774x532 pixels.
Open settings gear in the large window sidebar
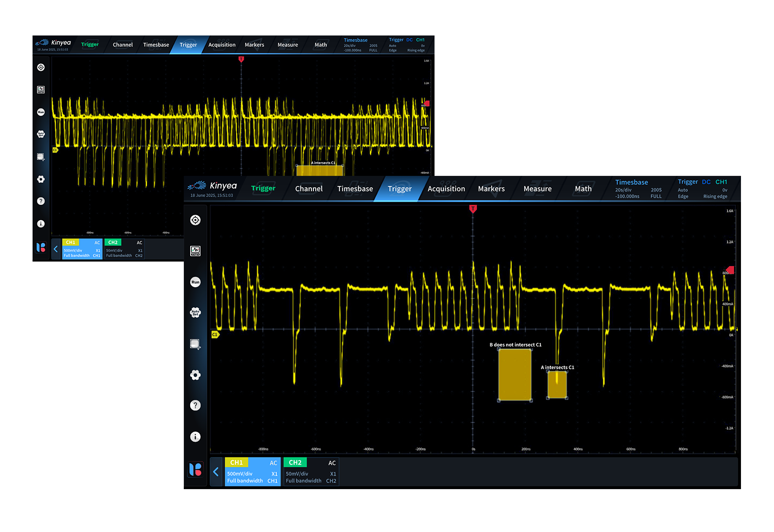pos(196,375)
